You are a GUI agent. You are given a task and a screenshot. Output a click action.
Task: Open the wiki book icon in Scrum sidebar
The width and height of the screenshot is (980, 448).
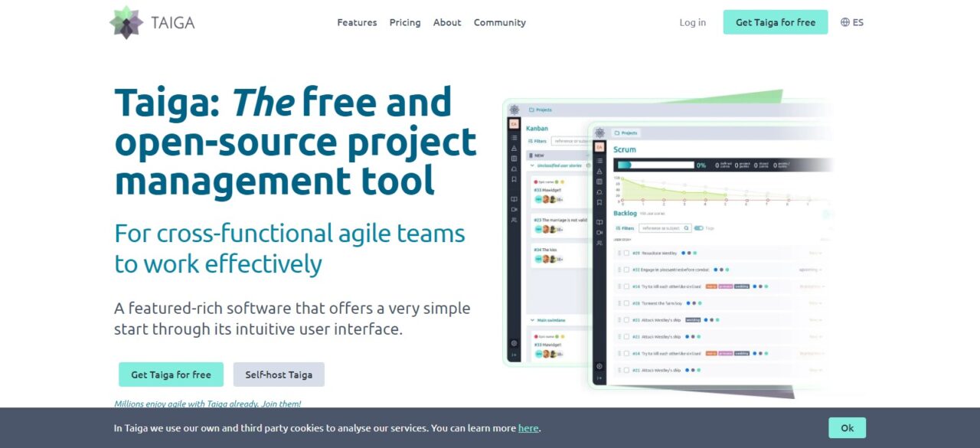pyautogui.click(x=599, y=222)
